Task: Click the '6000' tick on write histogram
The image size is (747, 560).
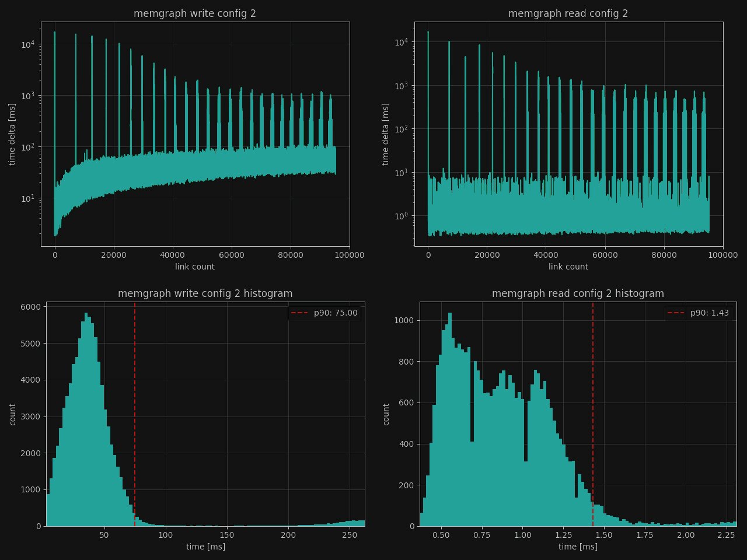Action: (x=30, y=307)
